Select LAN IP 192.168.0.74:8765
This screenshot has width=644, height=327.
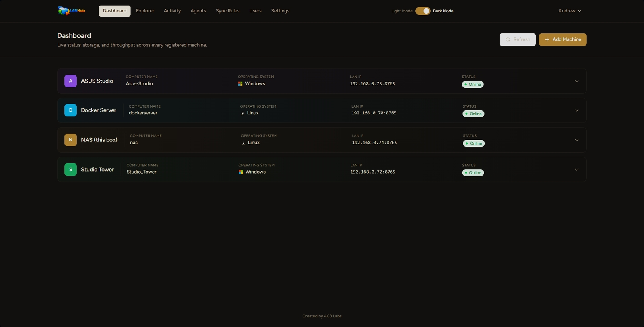tap(374, 143)
